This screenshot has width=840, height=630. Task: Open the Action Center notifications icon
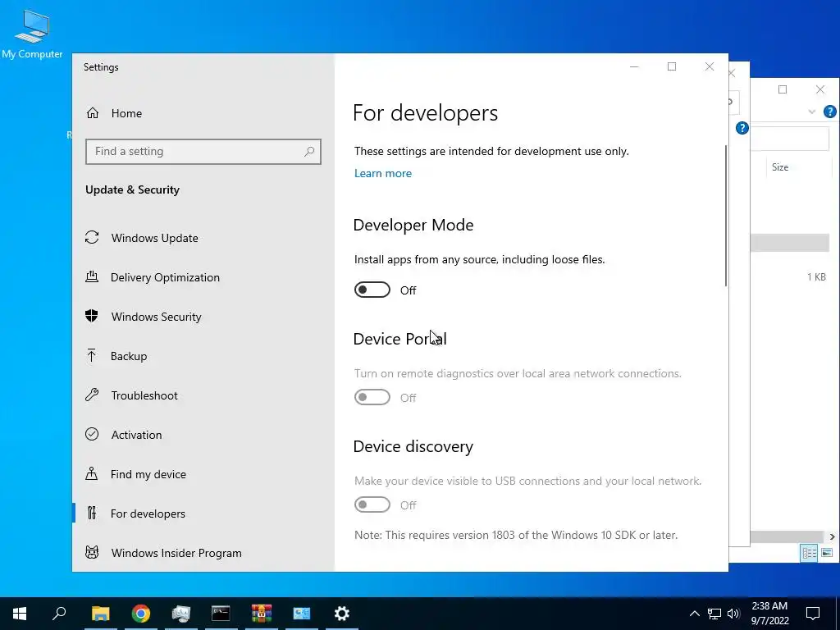point(813,614)
